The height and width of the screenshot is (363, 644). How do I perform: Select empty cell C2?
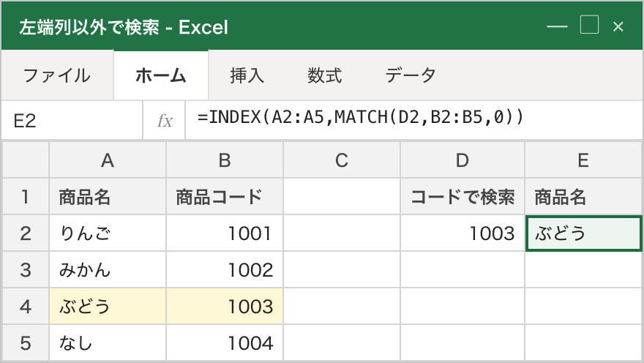342,233
